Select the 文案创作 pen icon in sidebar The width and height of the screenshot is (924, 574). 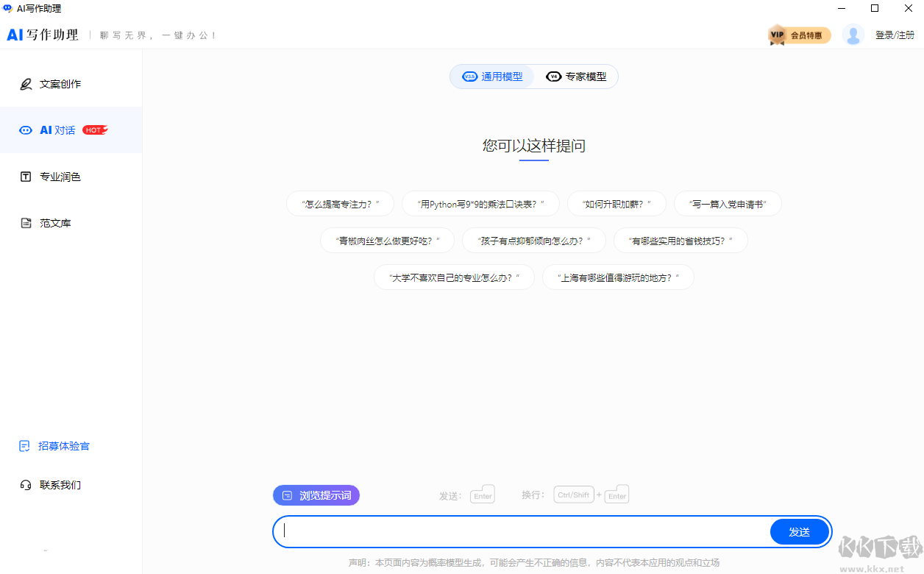[x=25, y=83]
